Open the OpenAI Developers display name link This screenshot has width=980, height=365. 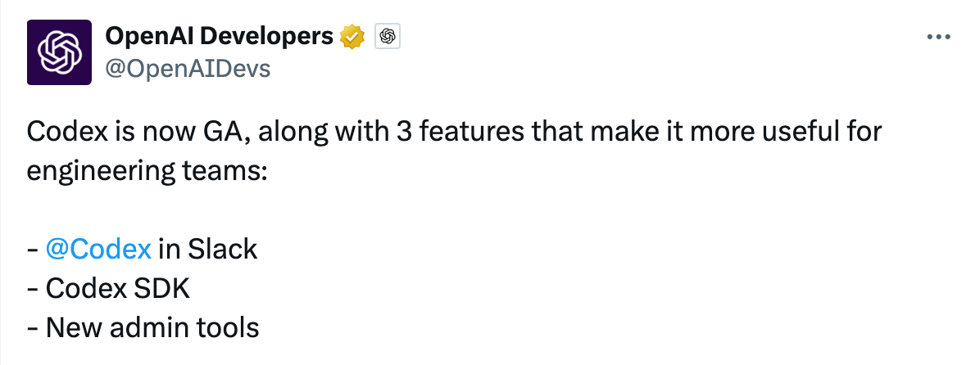pos(220,37)
